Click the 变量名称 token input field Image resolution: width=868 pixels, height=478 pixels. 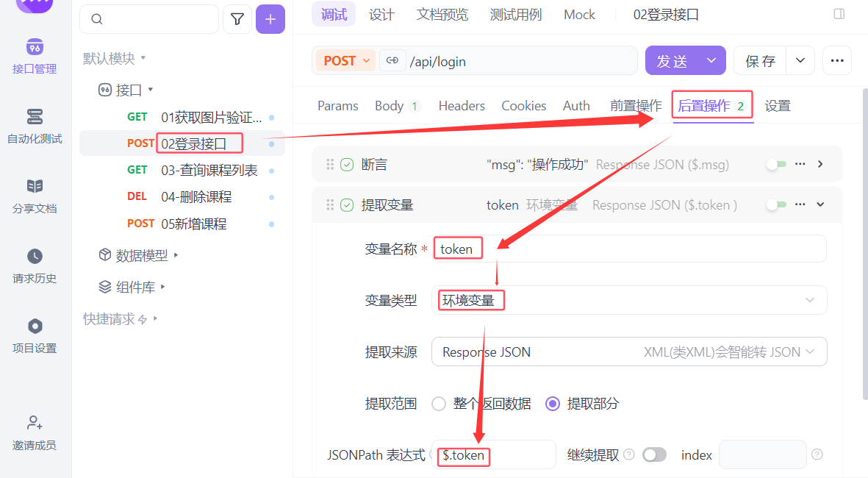[x=629, y=249]
